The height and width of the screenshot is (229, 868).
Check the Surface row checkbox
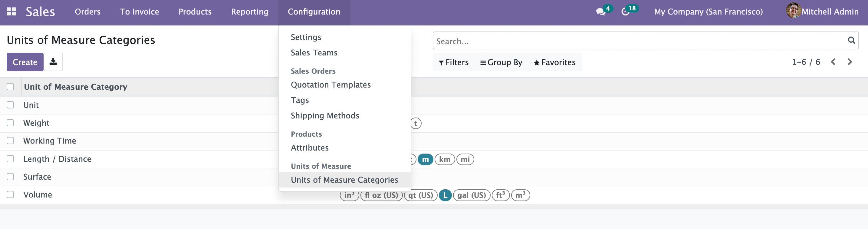11,177
